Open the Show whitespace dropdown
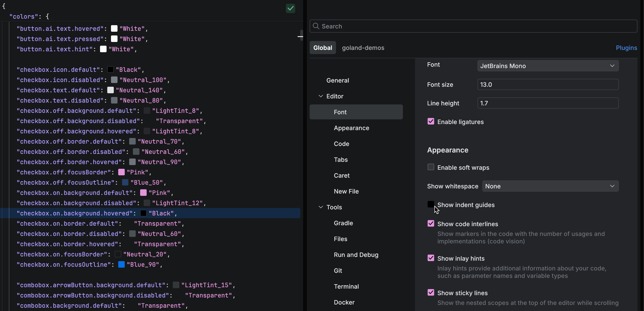The image size is (644, 311). pos(550,186)
